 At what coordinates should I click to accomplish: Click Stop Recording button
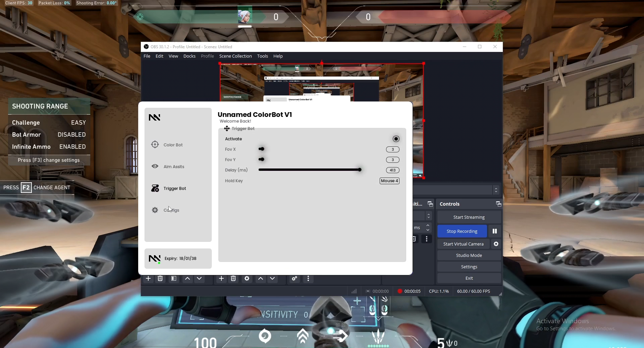(462, 231)
